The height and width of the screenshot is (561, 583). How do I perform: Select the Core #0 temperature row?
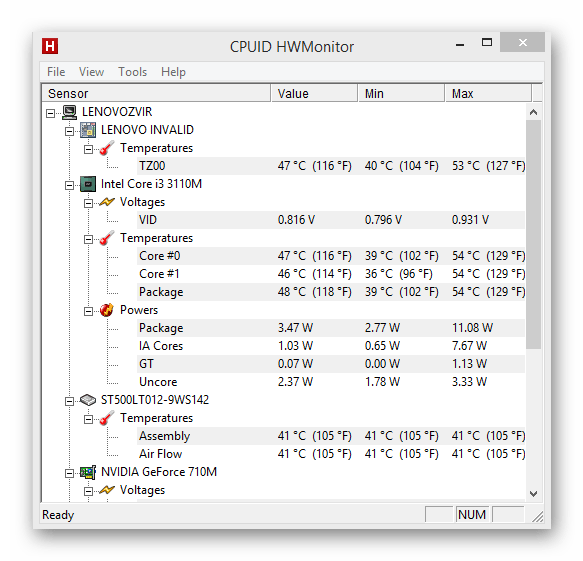click(331, 256)
